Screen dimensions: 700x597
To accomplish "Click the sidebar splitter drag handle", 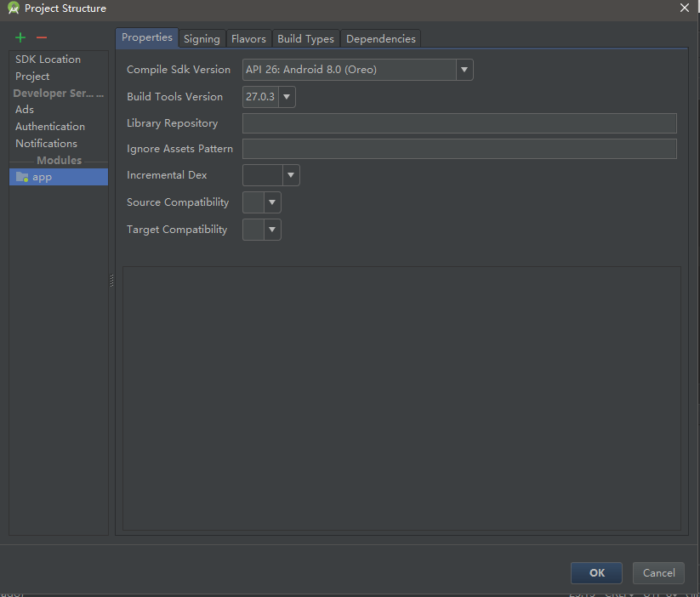I will (x=111, y=281).
